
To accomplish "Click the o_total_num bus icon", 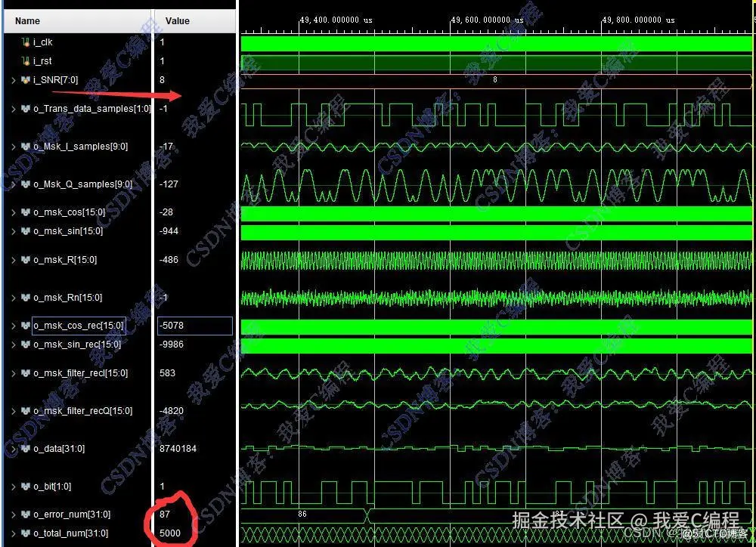I will click(26, 533).
